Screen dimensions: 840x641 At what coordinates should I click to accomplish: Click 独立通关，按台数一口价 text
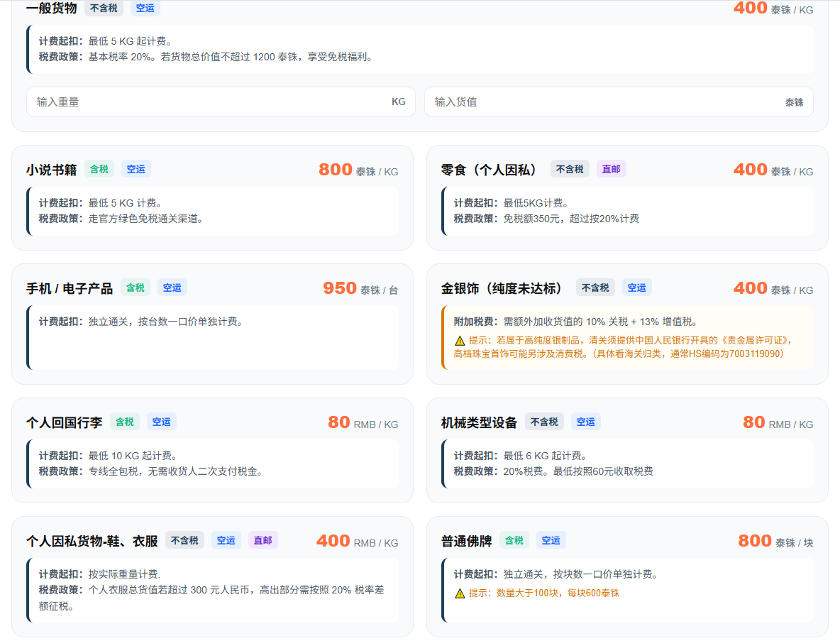[165, 322]
